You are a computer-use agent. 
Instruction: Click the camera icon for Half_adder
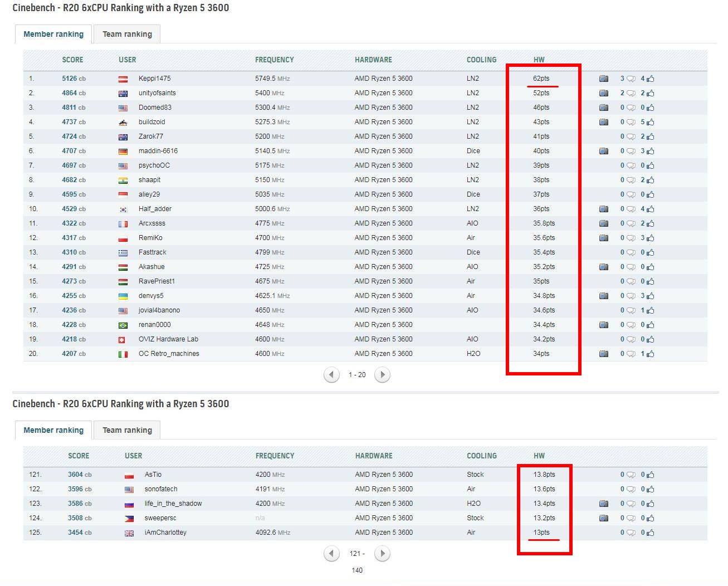point(603,209)
